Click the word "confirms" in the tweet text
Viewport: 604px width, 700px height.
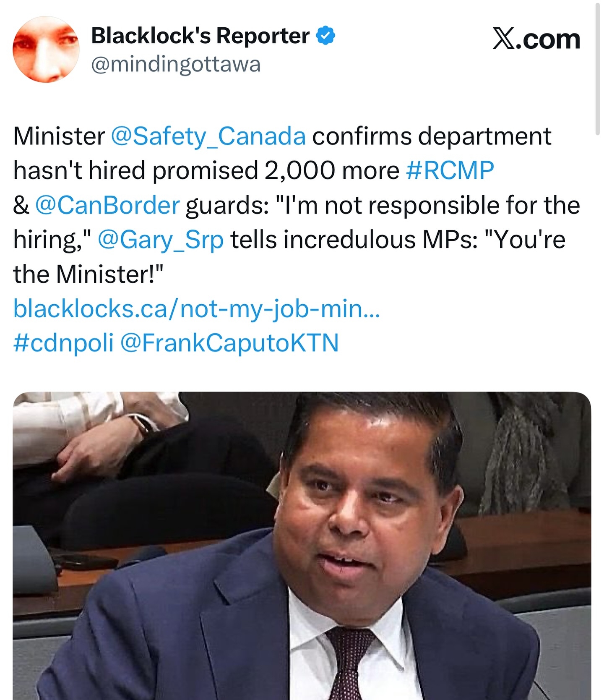click(x=362, y=136)
